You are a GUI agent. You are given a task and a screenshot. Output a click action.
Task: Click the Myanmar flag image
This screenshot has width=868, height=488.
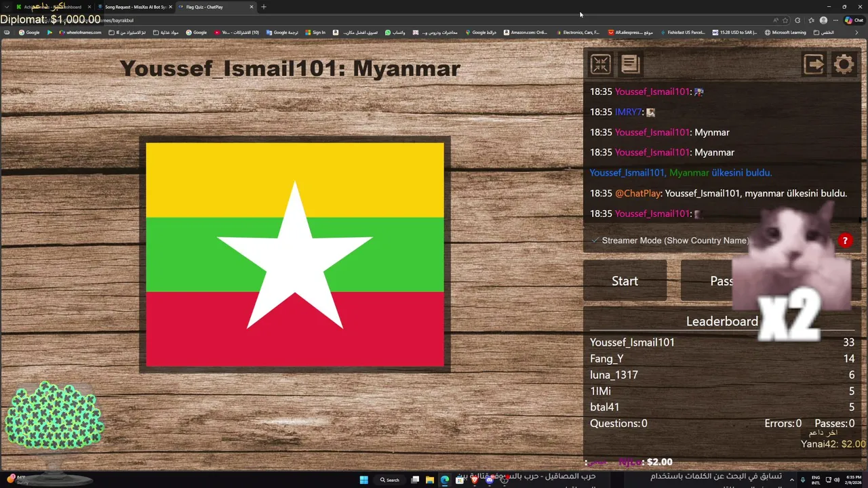[295, 254]
